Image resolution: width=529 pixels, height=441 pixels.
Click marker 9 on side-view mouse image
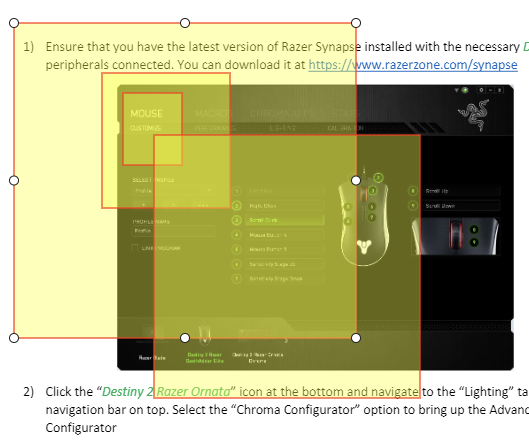pyautogui.click(x=474, y=242)
